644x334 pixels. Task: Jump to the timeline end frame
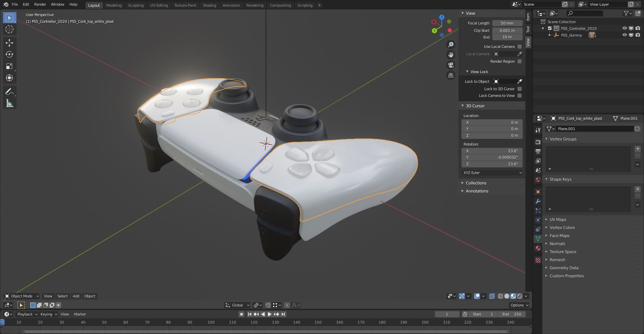[283, 314]
